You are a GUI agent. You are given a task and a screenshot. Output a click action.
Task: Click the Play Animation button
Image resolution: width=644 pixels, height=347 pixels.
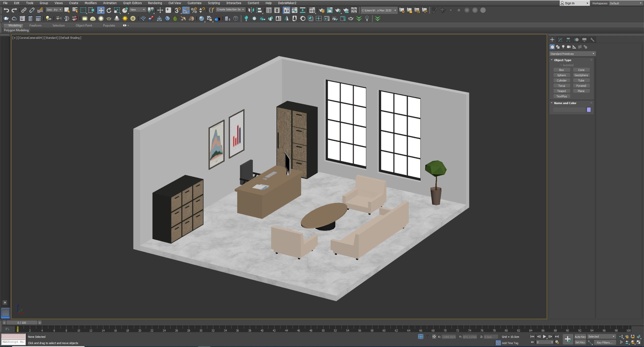coord(544,337)
